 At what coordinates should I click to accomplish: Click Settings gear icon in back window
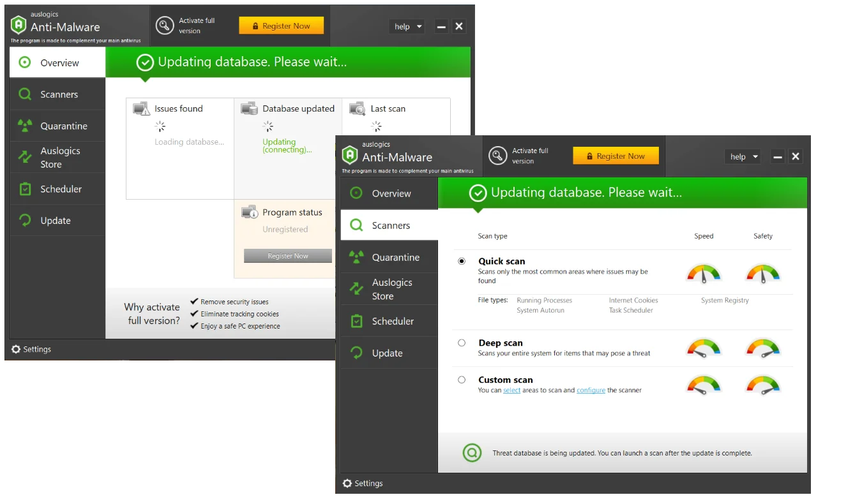(16, 349)
